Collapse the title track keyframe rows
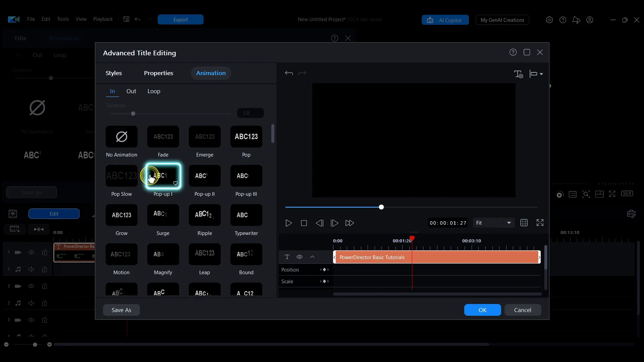Viewport: 644px width, 362px height. click(312, 257)
